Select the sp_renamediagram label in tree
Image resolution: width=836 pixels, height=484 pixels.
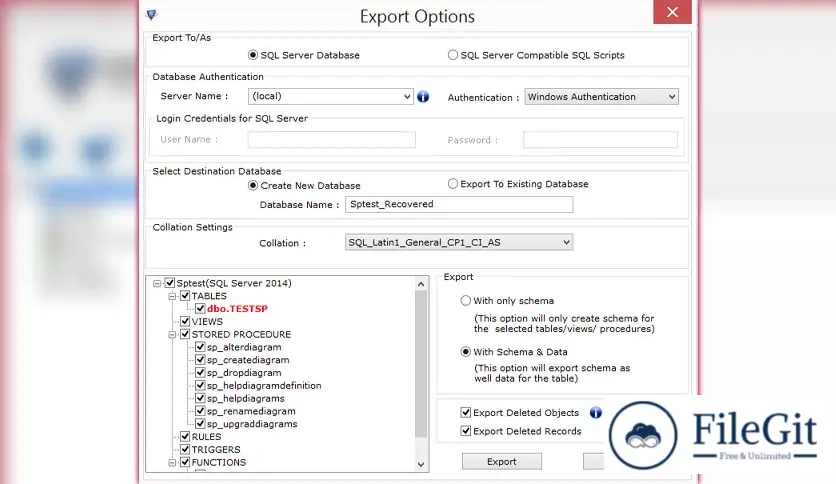251,411
